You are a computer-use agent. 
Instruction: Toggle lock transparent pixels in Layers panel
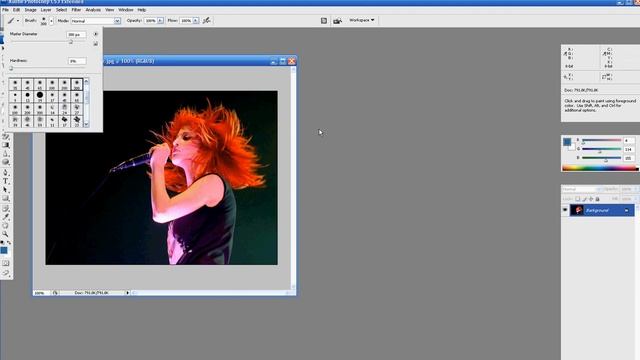click(x=578, y=199)
